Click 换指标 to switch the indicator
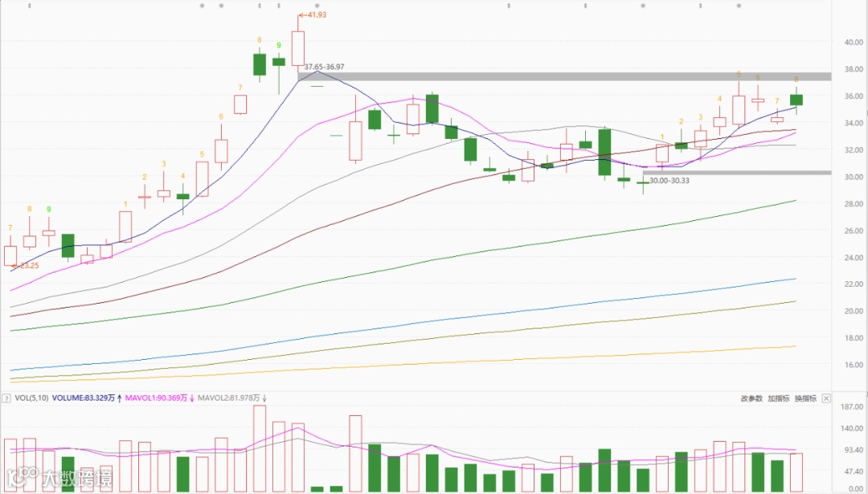 pos(805,398)
